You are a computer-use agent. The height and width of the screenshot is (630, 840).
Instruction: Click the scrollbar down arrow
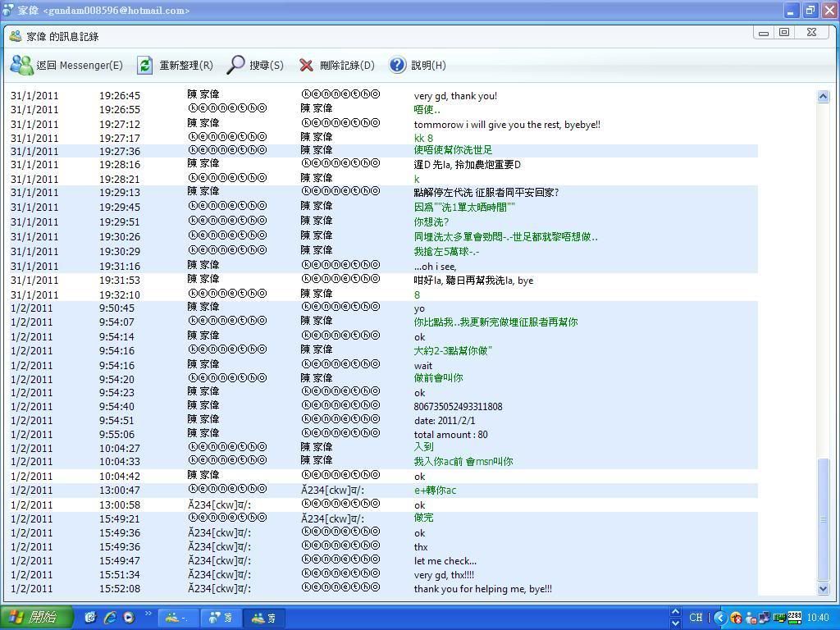pos(824,589)
